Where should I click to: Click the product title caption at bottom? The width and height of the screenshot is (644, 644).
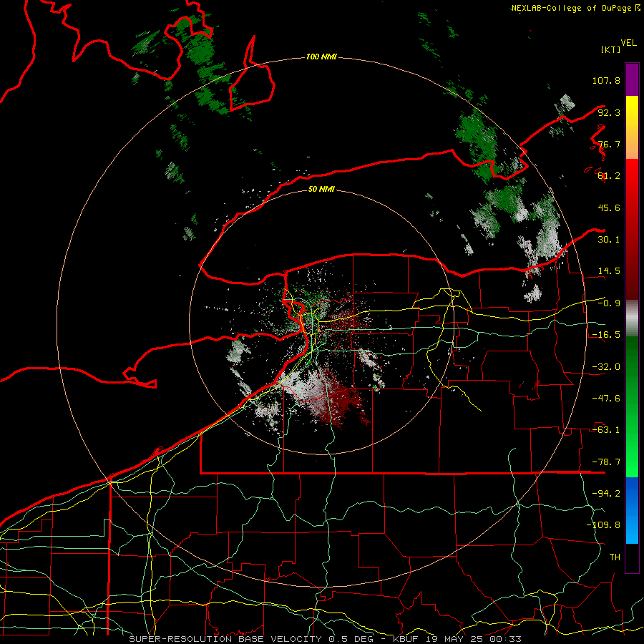coord(326,639)
